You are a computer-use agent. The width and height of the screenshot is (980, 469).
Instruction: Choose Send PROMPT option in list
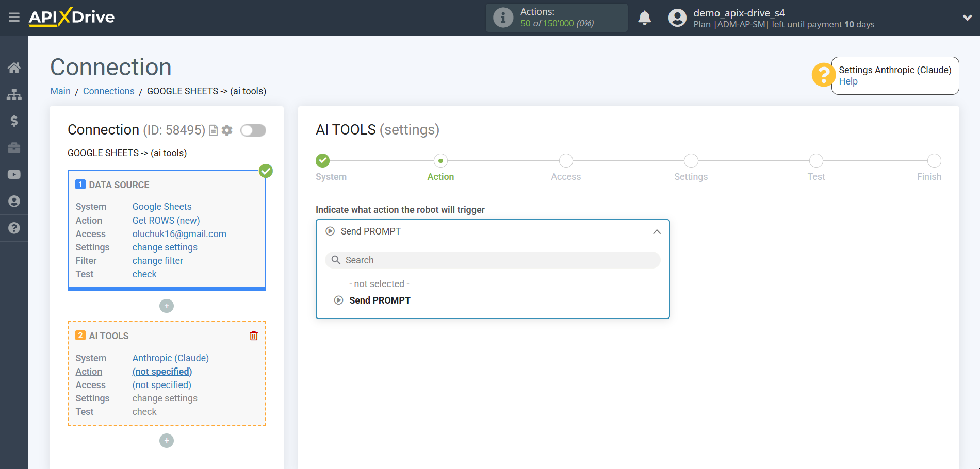(380, 300)
